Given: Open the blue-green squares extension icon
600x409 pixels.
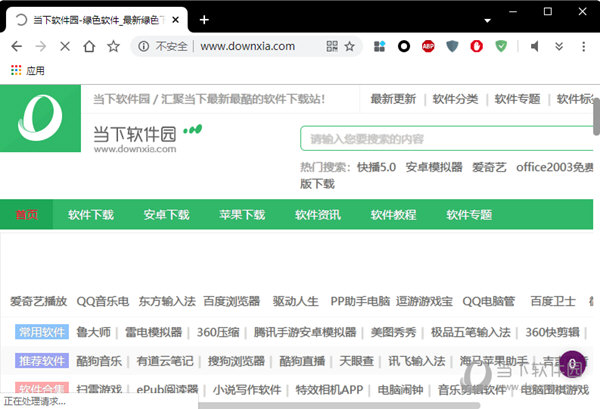Looking at the screenshot, I should (x=379, y=47).
